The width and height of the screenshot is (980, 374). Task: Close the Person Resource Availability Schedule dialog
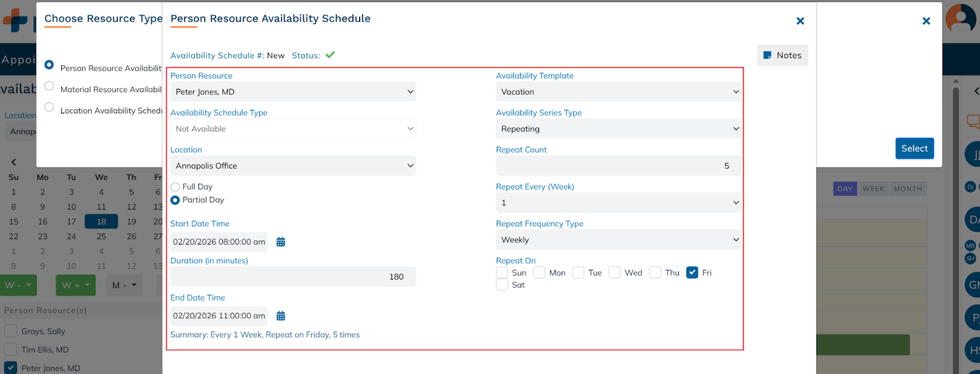point(800,21)
